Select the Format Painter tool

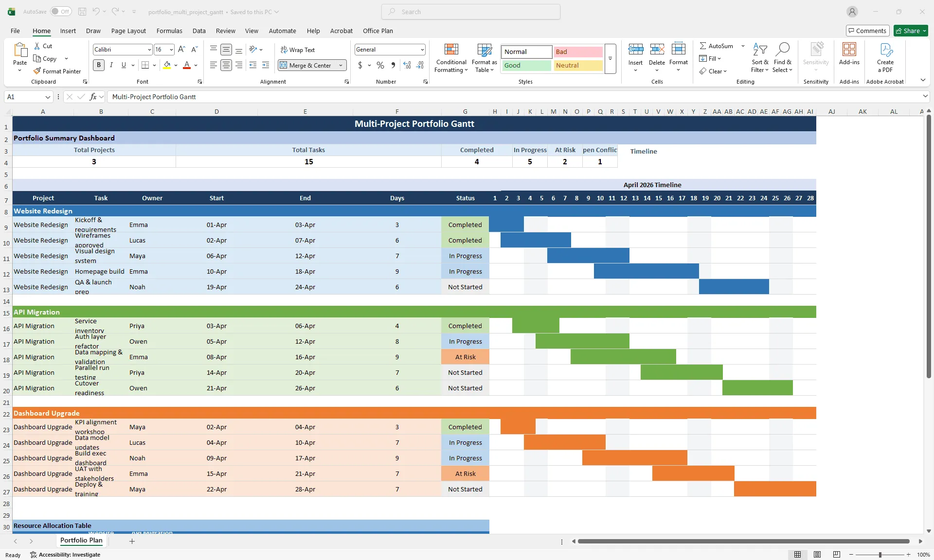coord(57,70)
